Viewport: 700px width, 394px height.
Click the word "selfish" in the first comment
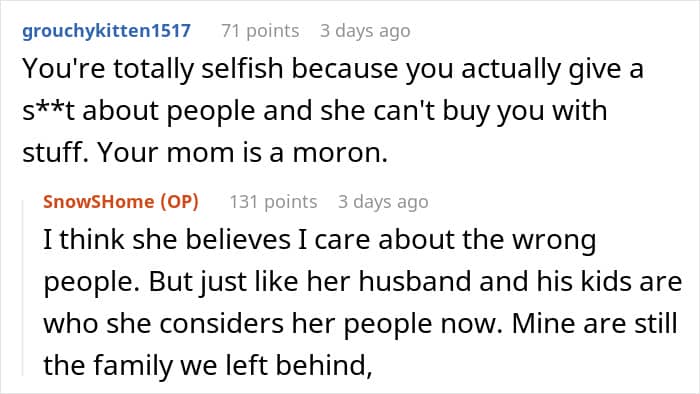tap(242, 69)
